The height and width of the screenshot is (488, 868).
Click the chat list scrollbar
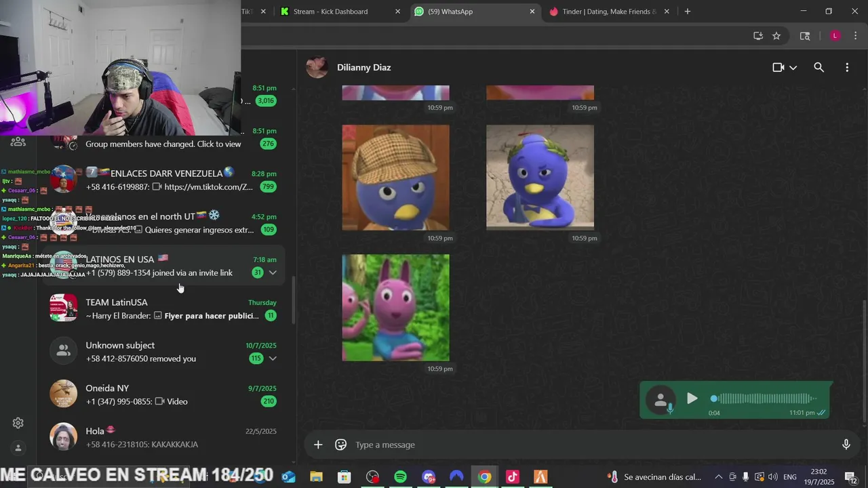[294, 300]
